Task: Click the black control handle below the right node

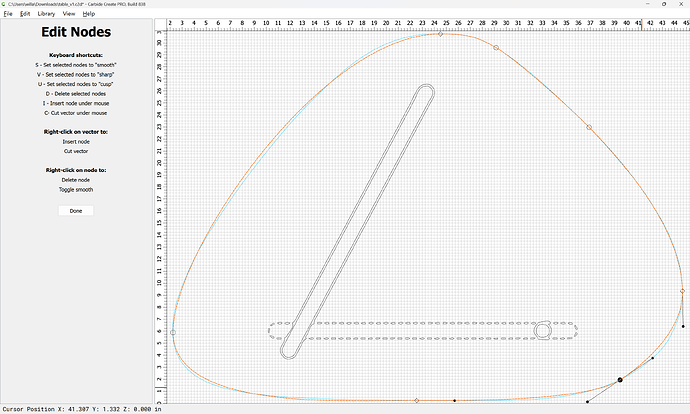Action: (683, 326)
